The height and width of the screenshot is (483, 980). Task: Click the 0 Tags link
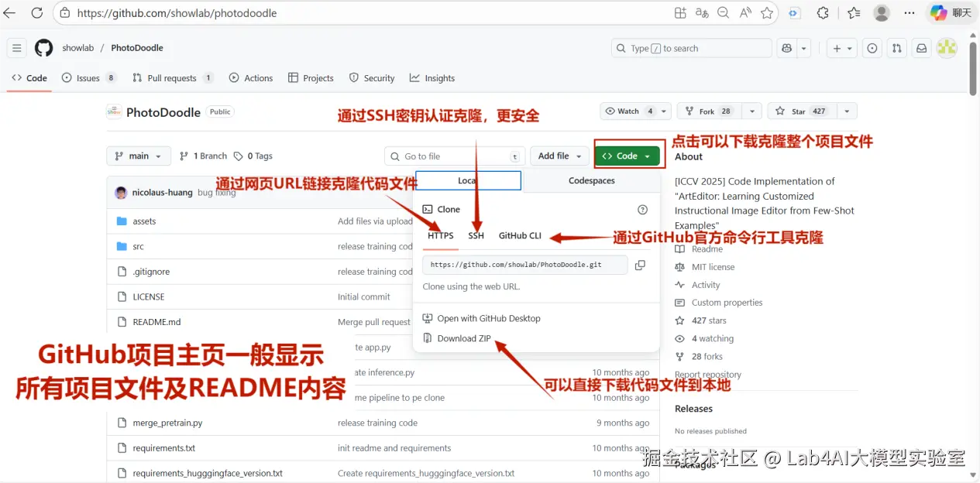click(x=253, y=156)
